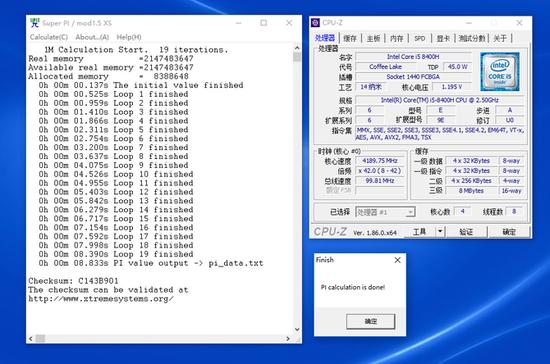Click the Super PI horizontal scrollbar thumb
The height and width of the screenshot is (364, 550).
coord(40,339)
